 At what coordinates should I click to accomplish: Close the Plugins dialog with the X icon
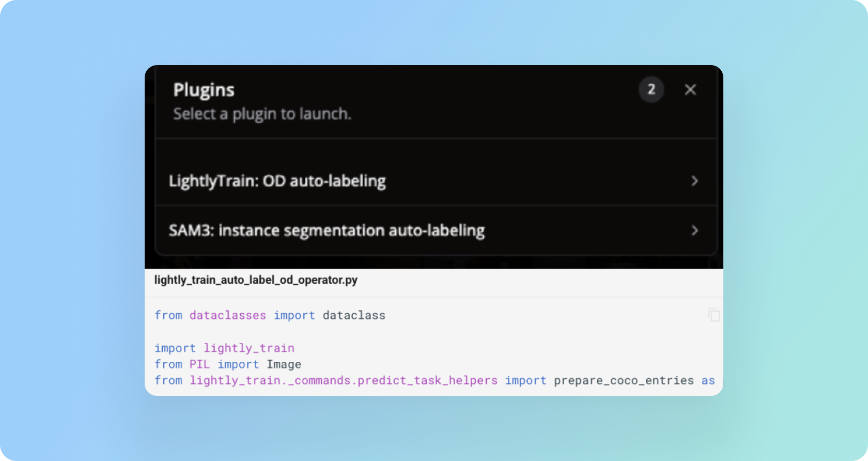(x=690, y=89)
